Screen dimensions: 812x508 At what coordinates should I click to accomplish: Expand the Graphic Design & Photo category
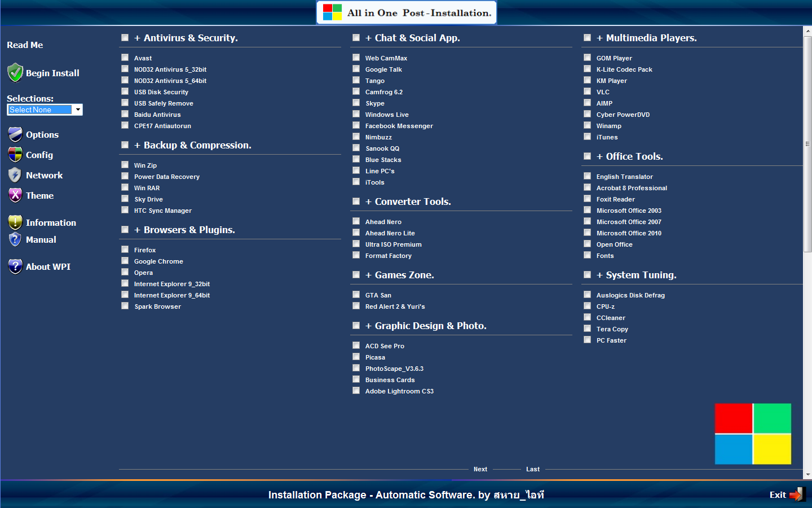426,326
